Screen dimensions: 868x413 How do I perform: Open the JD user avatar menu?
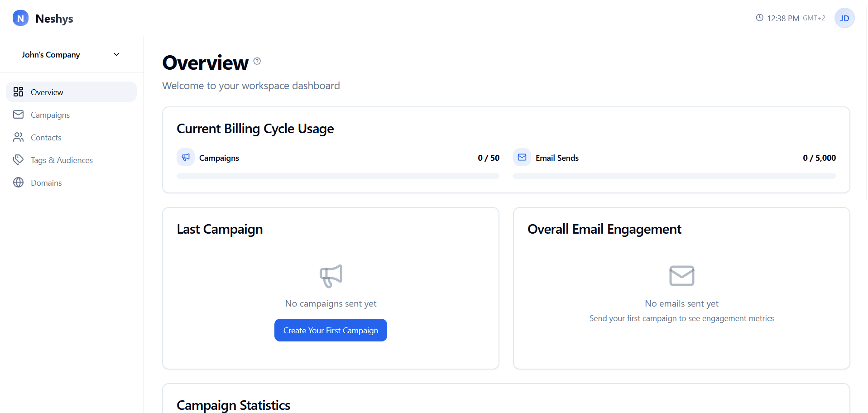pyautogui.click(x=844, y=18)
